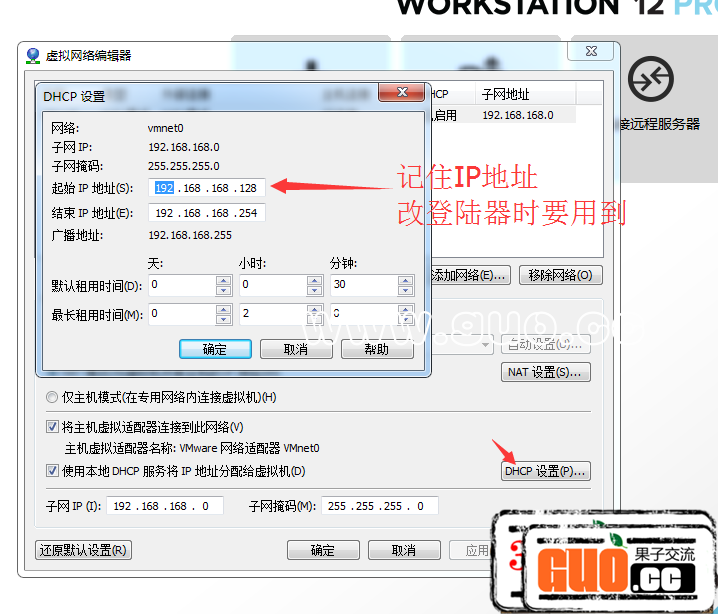The image size is (718, 614).
Task: Click the 结束 IP 地址 input field
Action: click(x=206, y=213)
